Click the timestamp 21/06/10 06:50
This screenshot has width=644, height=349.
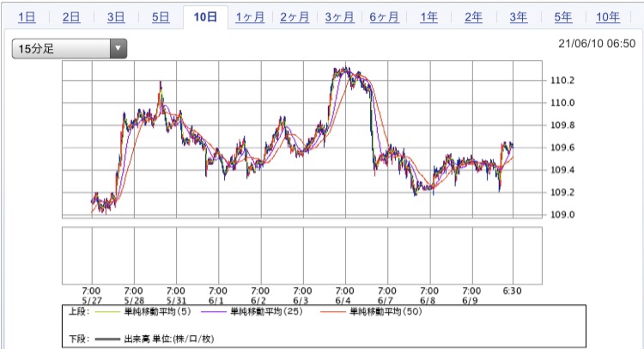[597, 44]
